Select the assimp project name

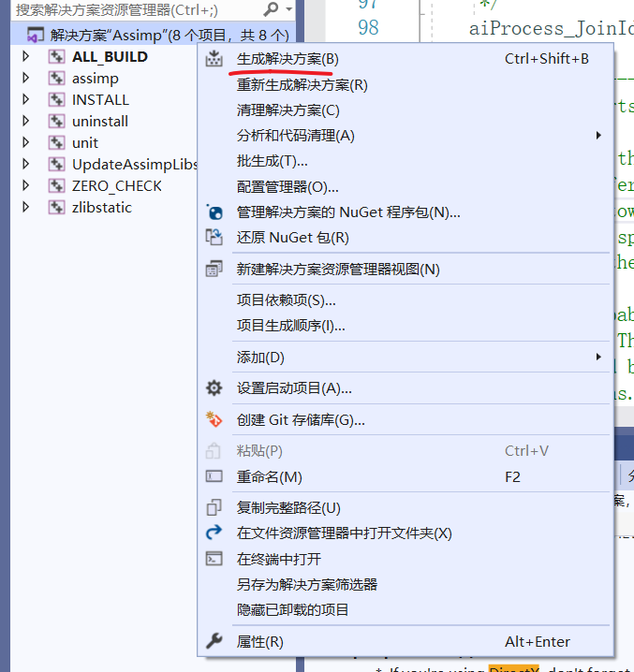pyautogui.click(x=96, y=79)
